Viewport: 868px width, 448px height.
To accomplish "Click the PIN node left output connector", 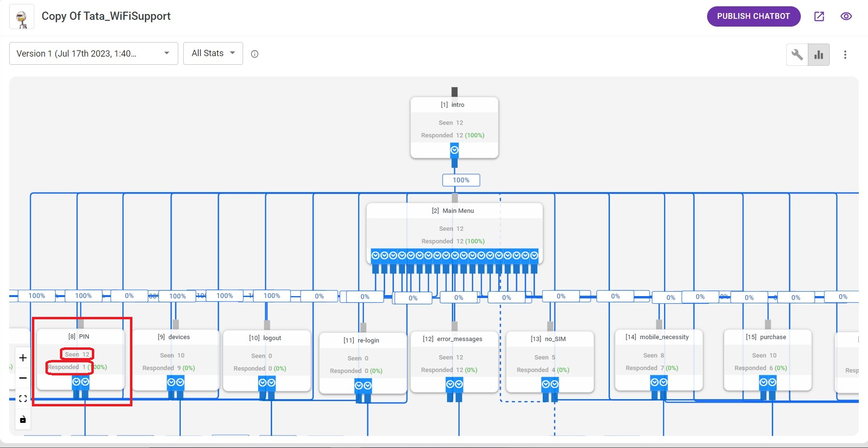I will (76, 382).
